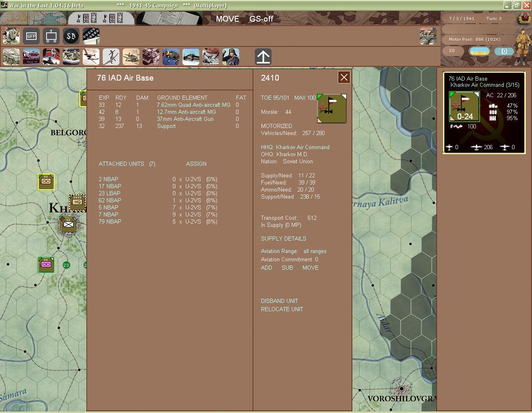
Task: Open OHQ Kharkov M.D.
Action: [285, 154]
